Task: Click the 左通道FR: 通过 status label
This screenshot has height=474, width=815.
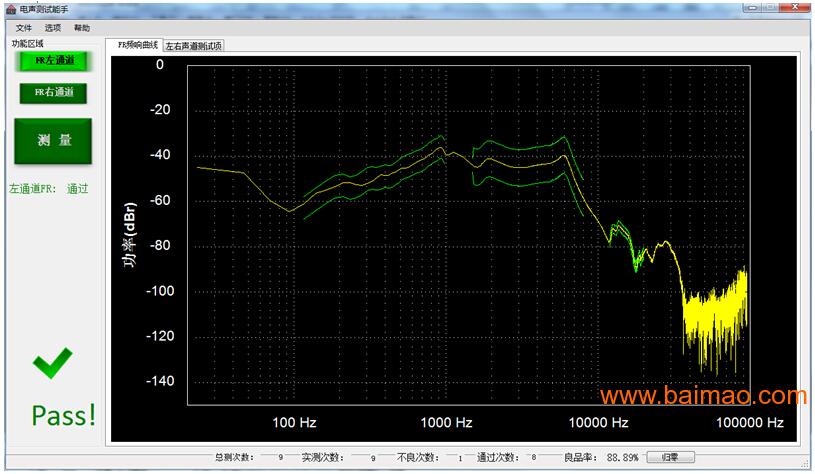Action: click(49, 188)
